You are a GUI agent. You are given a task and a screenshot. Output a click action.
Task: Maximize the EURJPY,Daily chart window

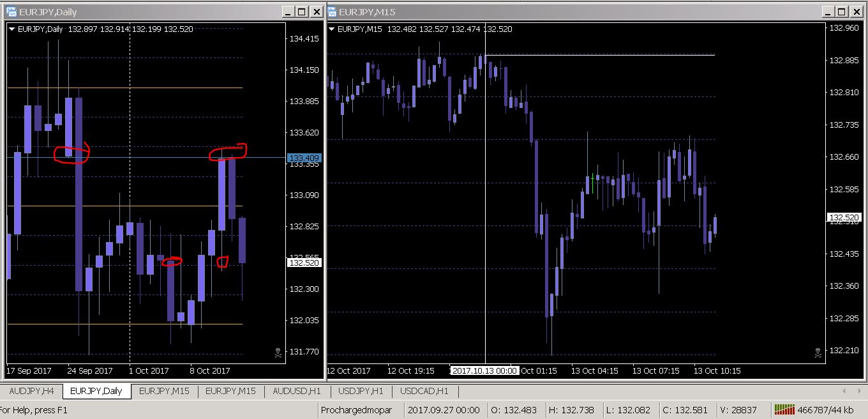coord(302,11)
